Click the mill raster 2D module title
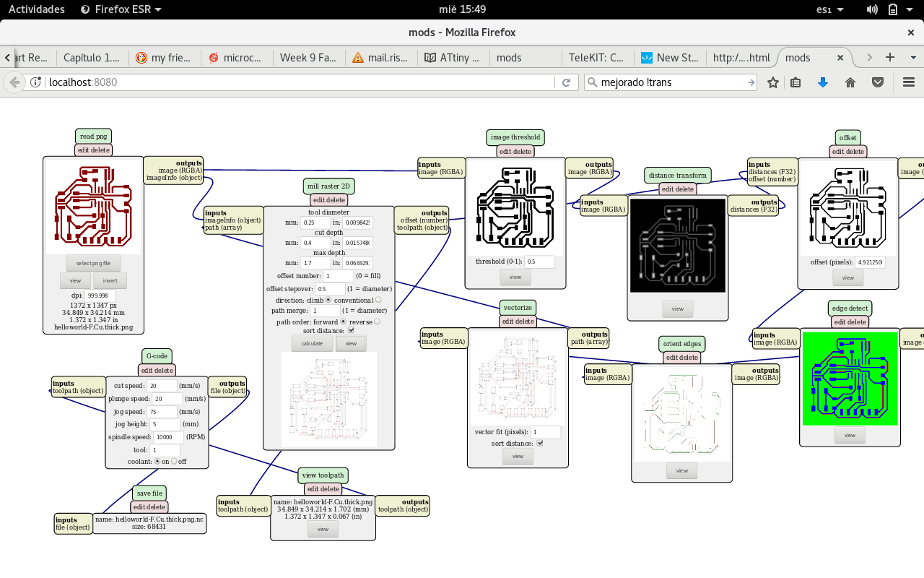 point(328,186)
